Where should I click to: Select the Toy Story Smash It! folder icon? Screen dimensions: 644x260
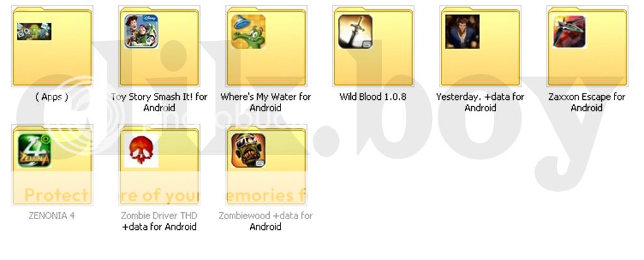click(x=159, y=46)
